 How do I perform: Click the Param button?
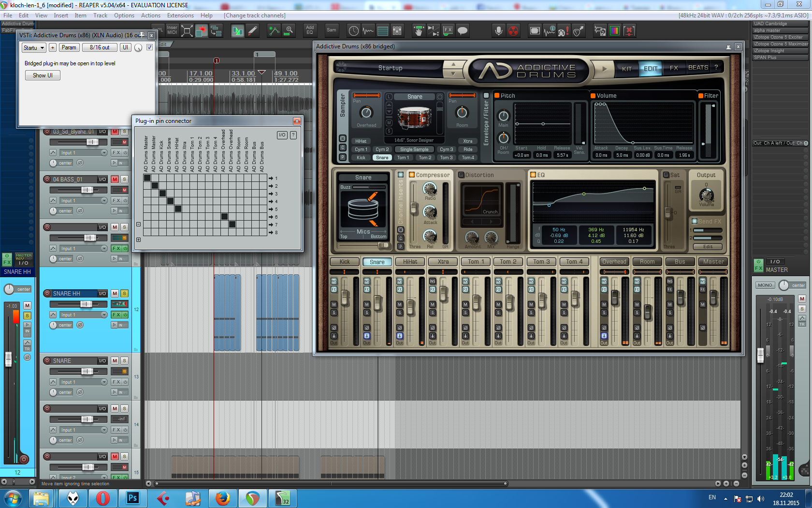(x=69, y=47)
